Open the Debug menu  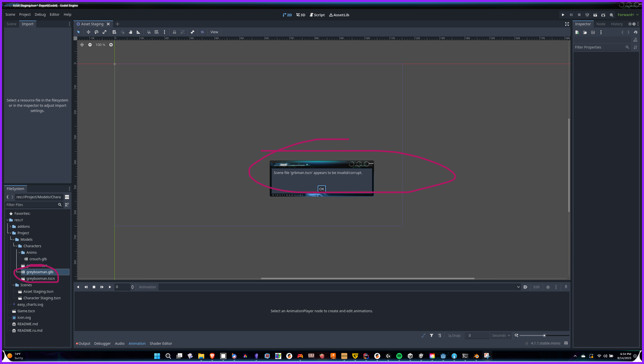(40, 14)
